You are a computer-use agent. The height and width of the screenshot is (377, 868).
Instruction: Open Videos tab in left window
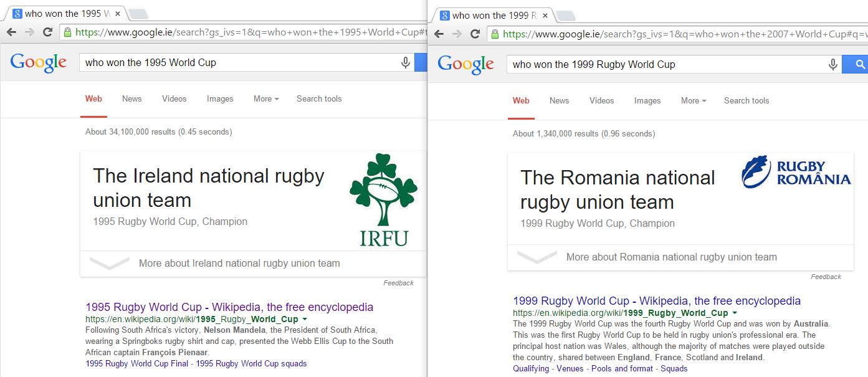tap(174, 98)
